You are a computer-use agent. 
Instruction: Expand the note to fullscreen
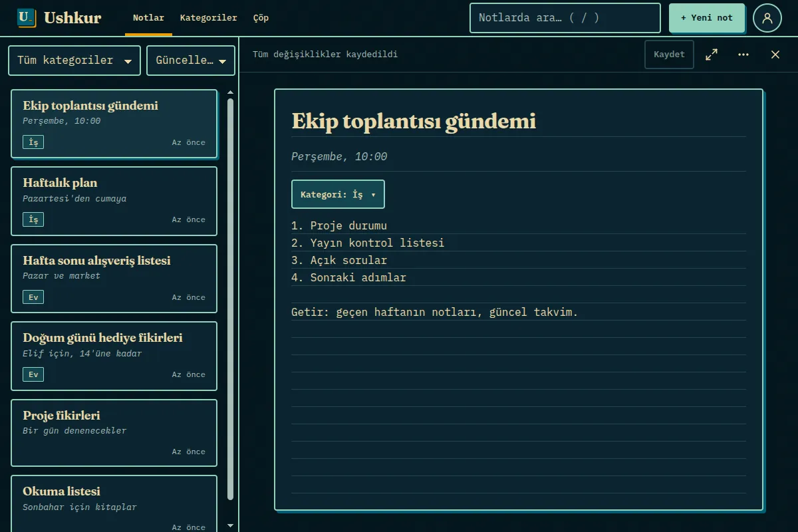(712, 55)
